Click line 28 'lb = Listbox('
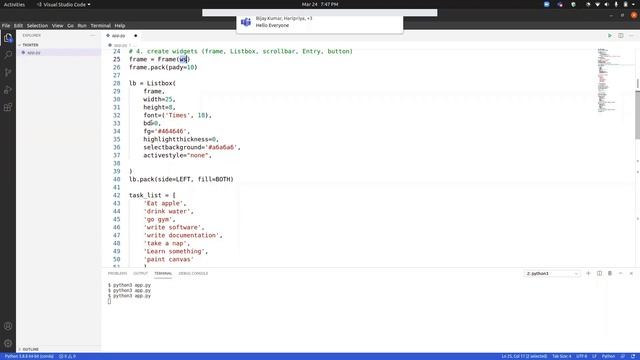Viewport: 640px width, 360px height. [x=152, y=83]
